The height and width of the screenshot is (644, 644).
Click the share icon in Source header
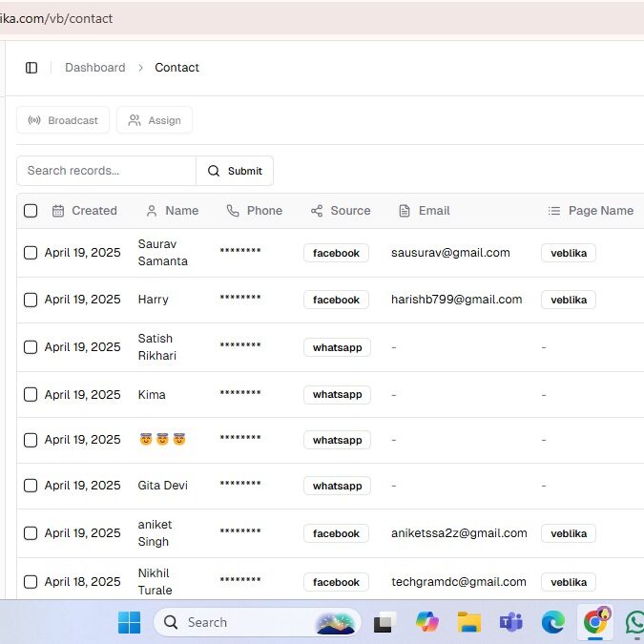317,211
